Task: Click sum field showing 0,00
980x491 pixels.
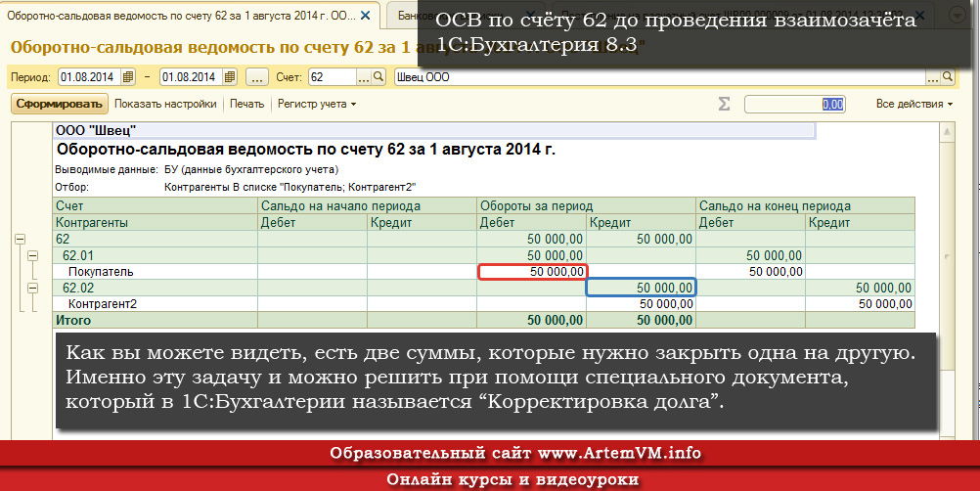Action: pos(794,105)
